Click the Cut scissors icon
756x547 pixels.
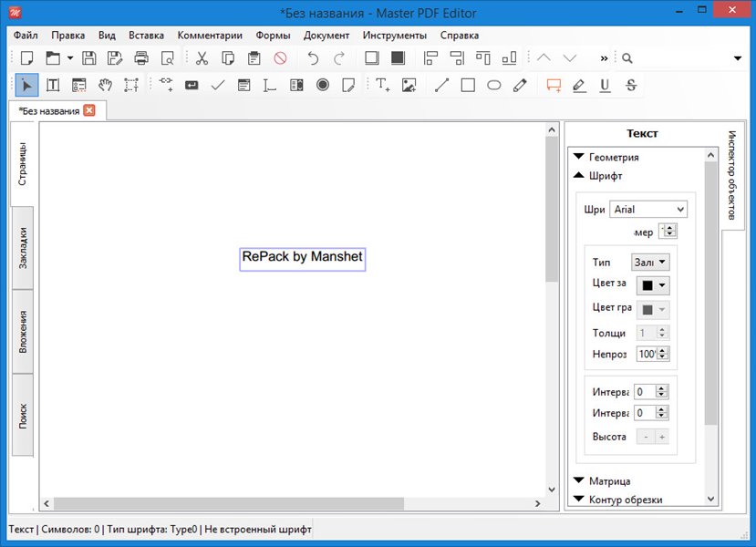pos(202,58)
